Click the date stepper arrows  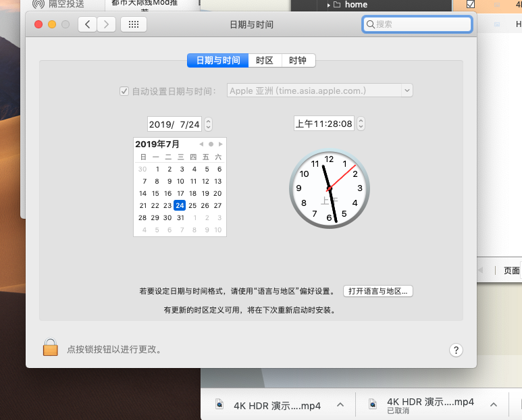[x=208, y=124]
